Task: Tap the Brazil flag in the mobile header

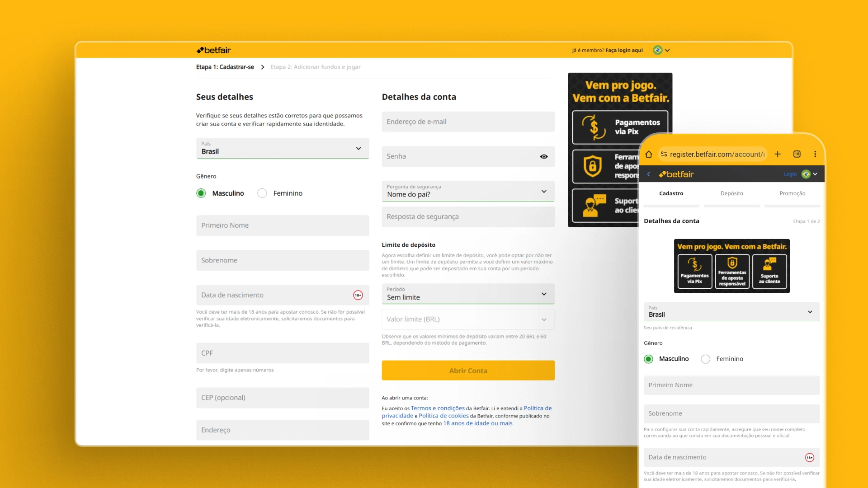Action: pyautogui.click(x=806, y=174)
